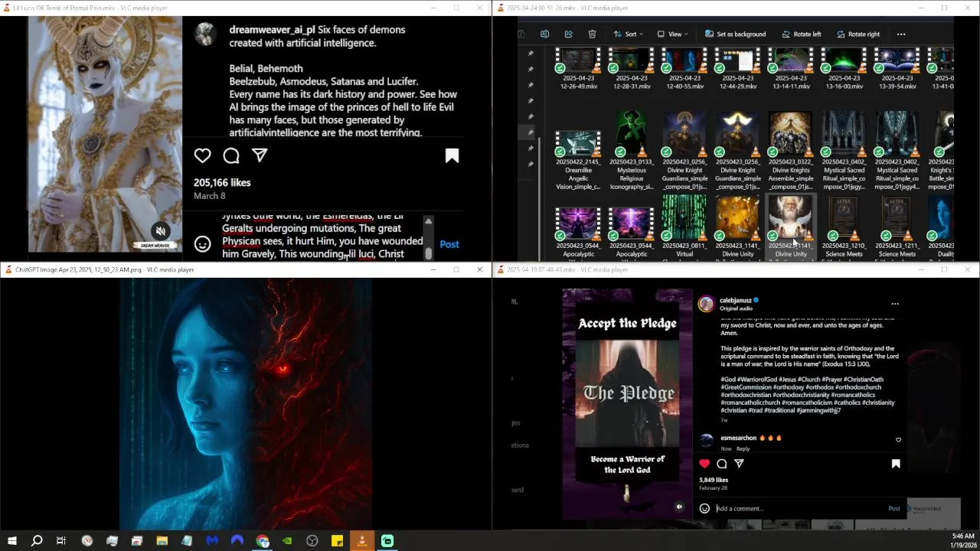Image resolution: width=980 pixels, height=551 pixels.
Task: Save the calebjanusz post with the bookmark
Action: (x=896, y=464)
